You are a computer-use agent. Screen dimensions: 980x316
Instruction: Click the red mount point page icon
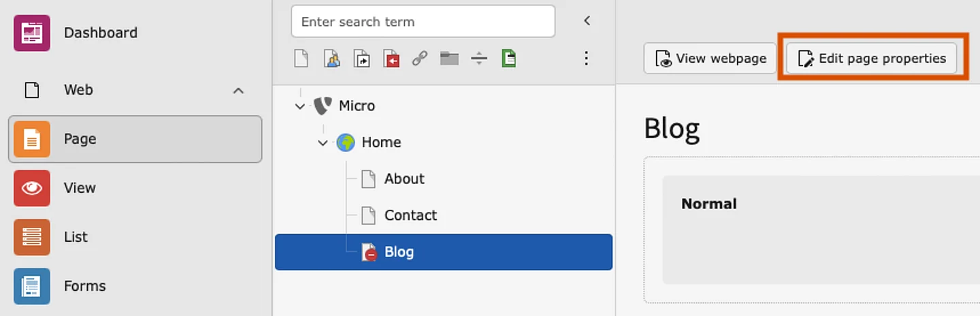tap(391, 59)
